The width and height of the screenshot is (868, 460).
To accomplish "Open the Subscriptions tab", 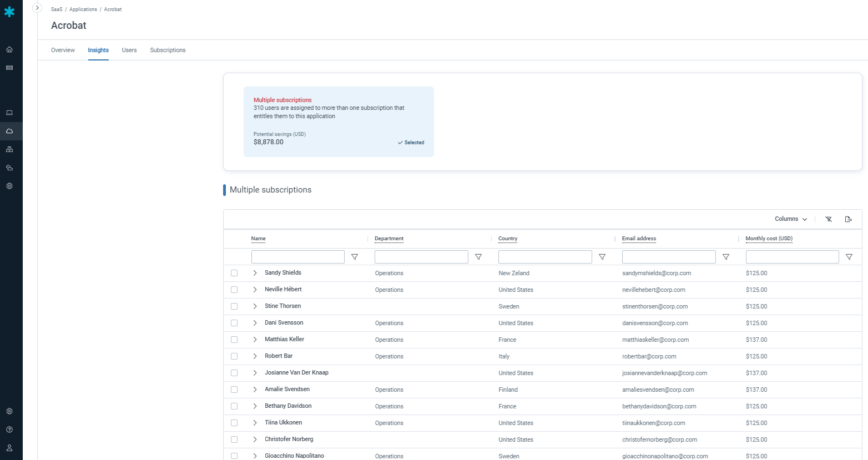I will (x=168, y=50).
